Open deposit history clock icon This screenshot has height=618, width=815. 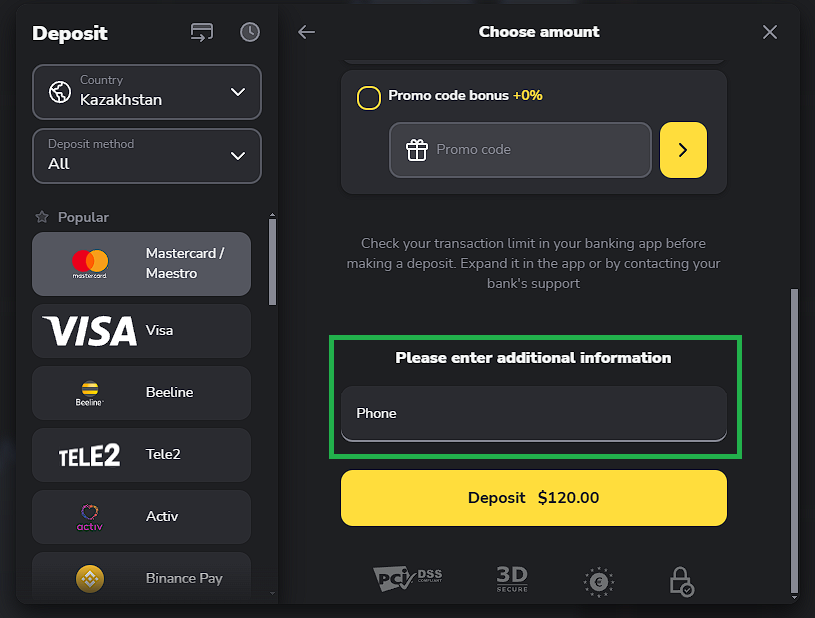(249, 32)
